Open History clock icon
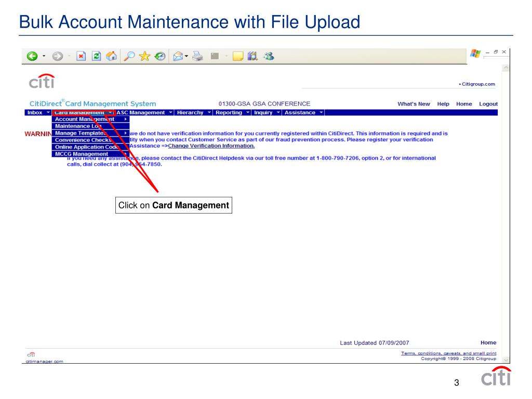This screenshot has width=532, height=399. [x=160, y=56]
